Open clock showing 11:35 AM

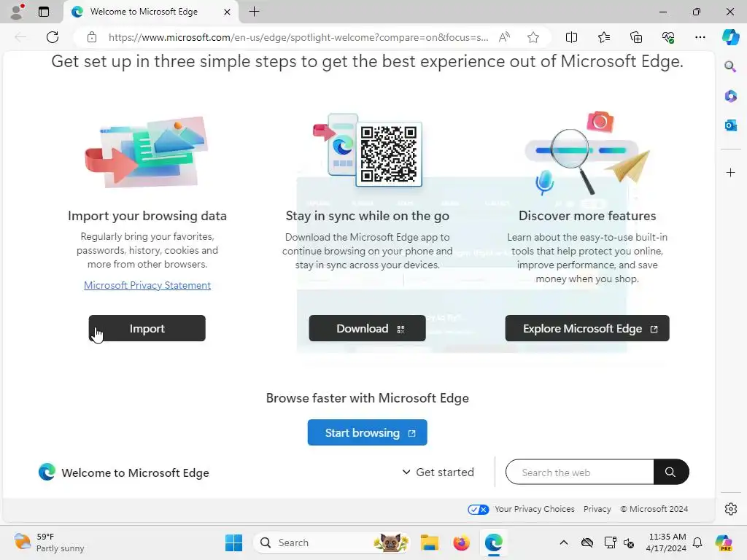pos(667,542)
